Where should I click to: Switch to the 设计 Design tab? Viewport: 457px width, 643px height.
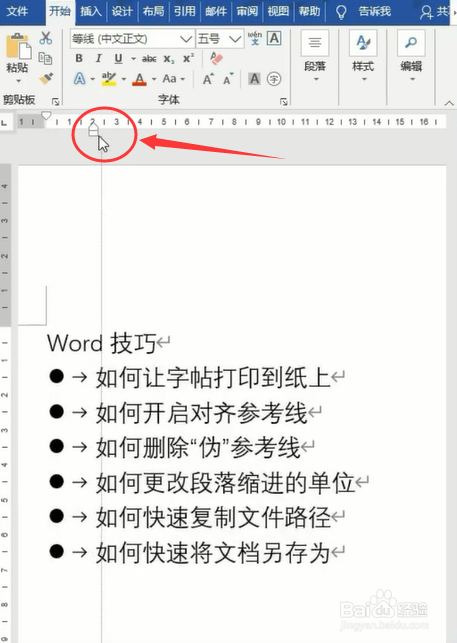click(122, 11)
